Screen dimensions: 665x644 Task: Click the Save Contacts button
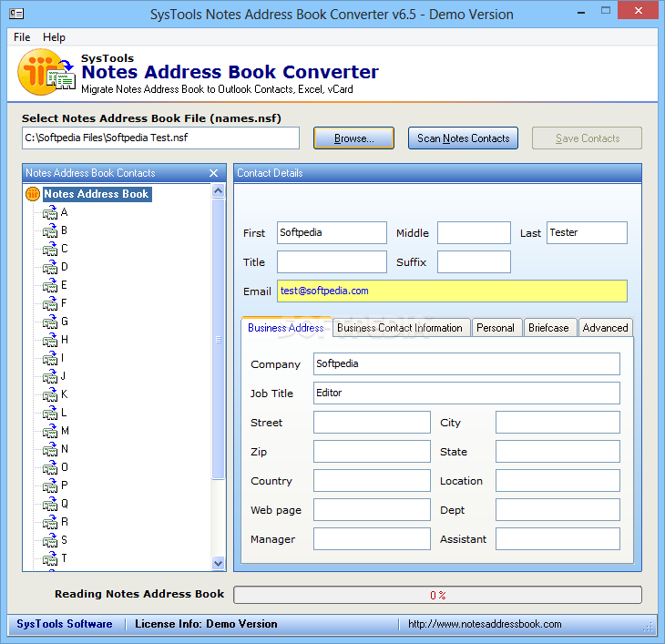point(588,138)
